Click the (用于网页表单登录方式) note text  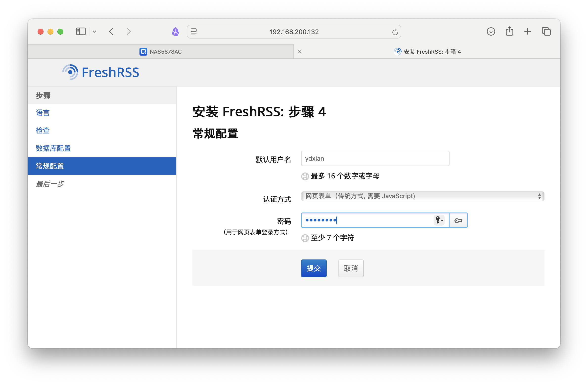point(256,232)
